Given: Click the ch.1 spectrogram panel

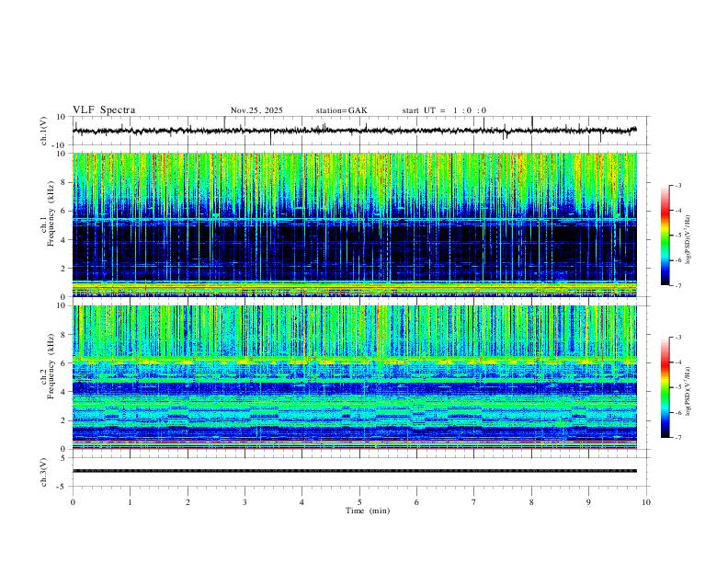Looking at the screenshot, I should click(x=354, y=224).
